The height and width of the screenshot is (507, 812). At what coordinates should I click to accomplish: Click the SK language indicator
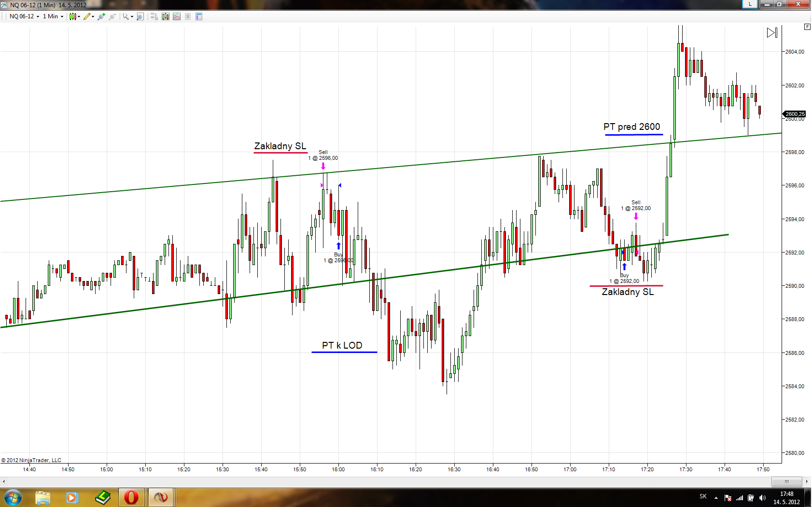pyautogui.click(x=703, y=496)
